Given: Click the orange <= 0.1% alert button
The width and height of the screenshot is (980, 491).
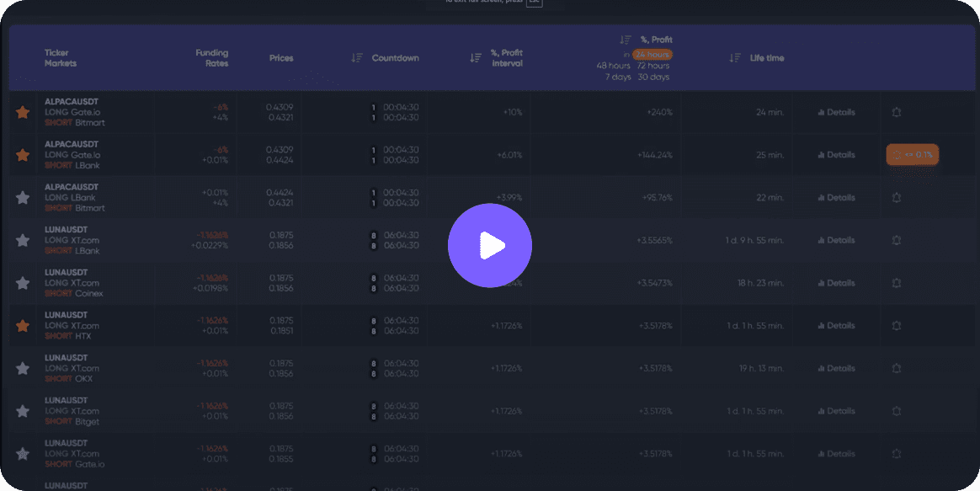Looking at the screenshot, I should [x=912, y=154].
